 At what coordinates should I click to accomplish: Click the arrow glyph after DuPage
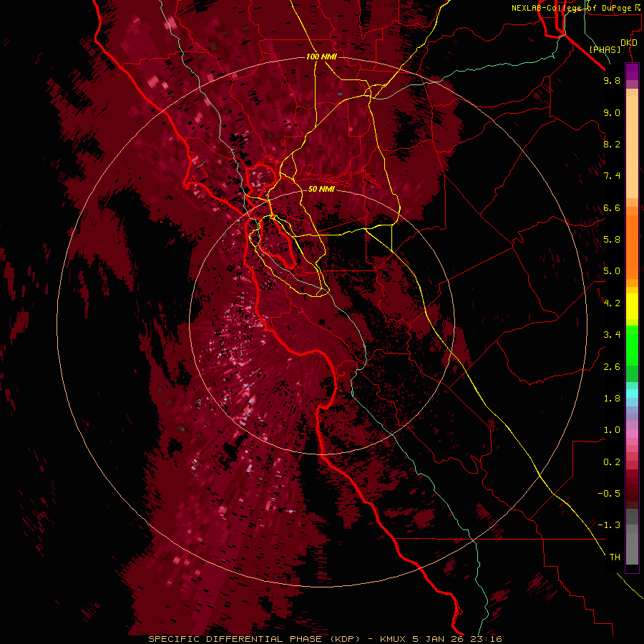click(638, 7)
